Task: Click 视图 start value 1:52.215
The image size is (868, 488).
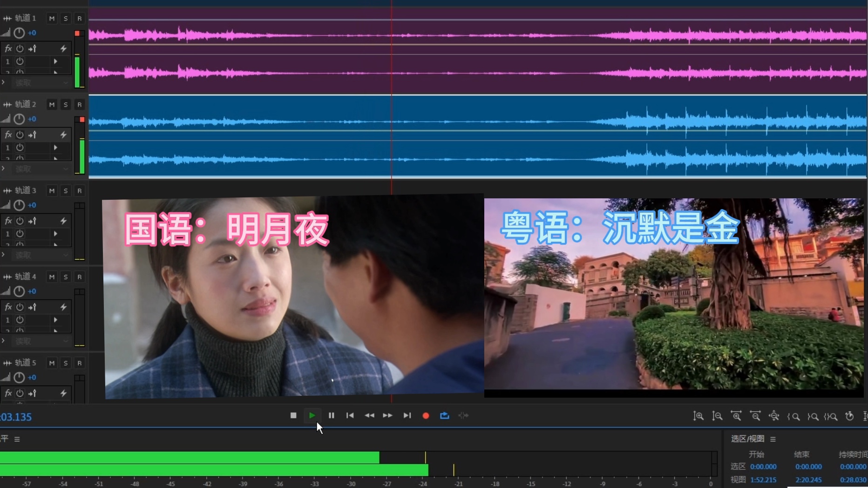Action: click(x=763, y=480)
